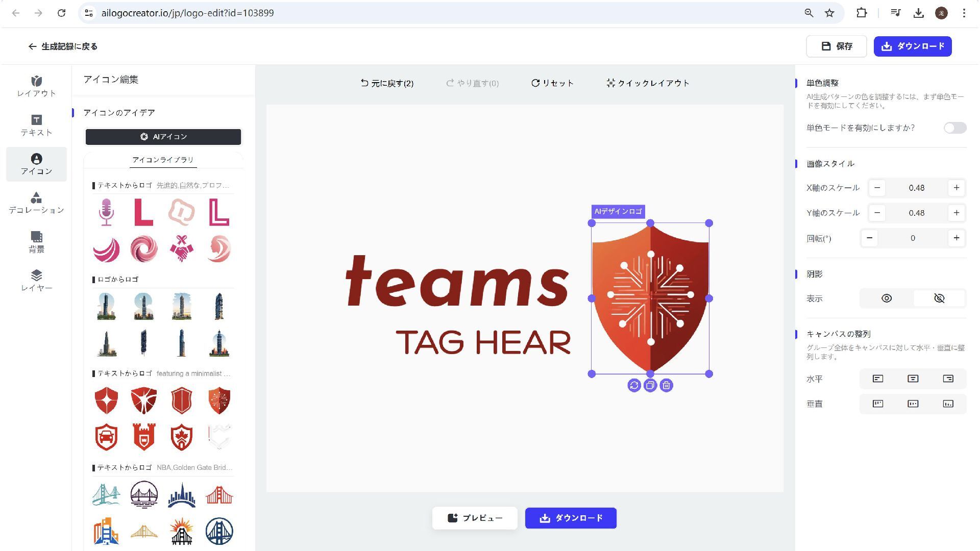980x551 pixels.
Task: Hide shadow with crossed-eye icon
Action: coord(939,298)
